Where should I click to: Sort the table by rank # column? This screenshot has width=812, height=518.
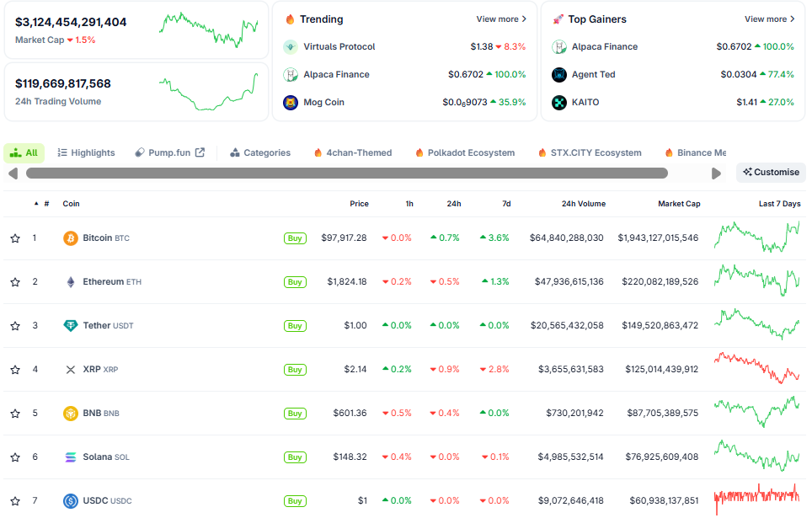click(x=45, y=204)
